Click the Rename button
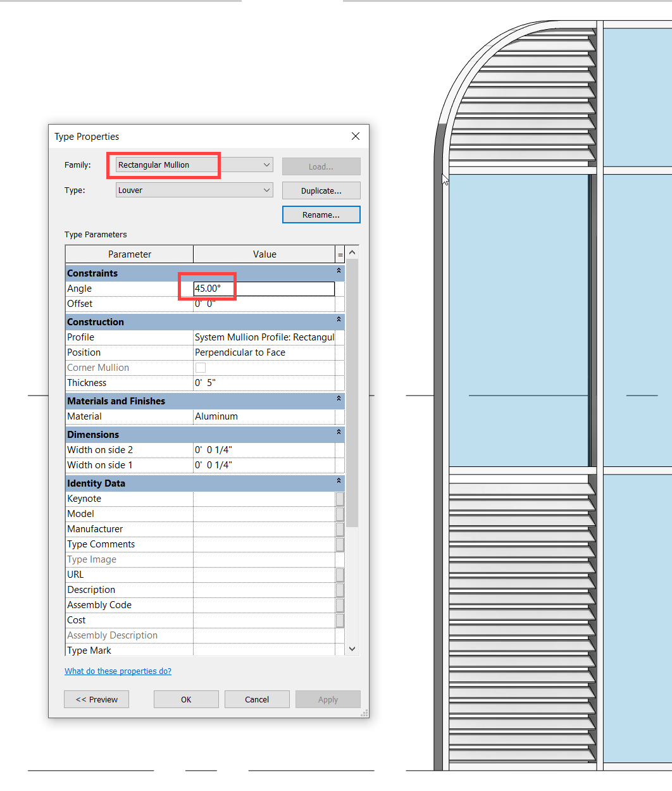This screenshot has height=791, width=672. 321,215
